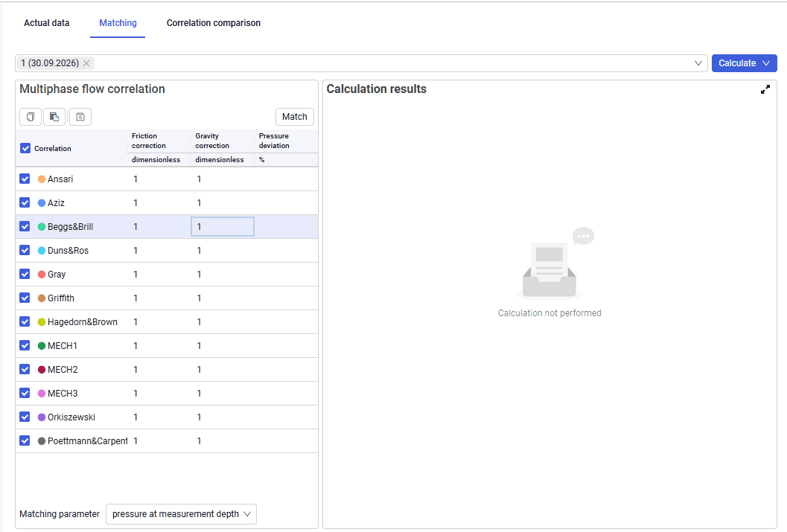The image size is (787, 532).
Task: Click the yellow Hagedorn&Brown color dot
Action: pyautogui.click(x=42, y=322)
